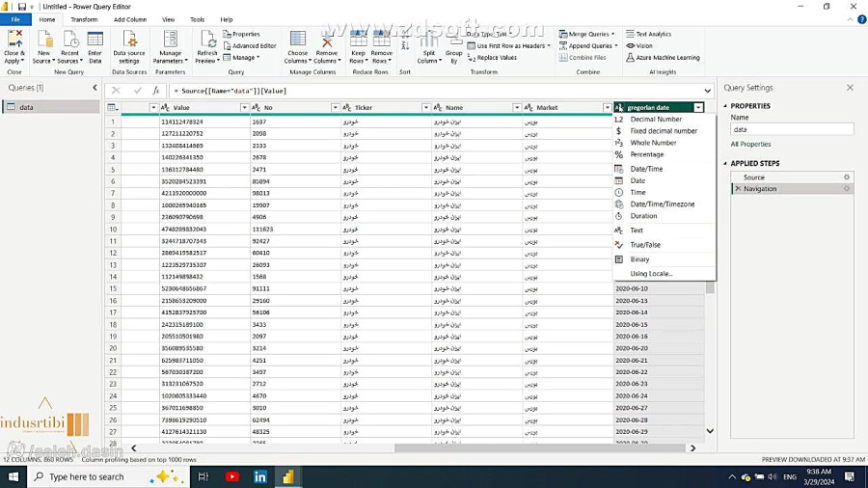This screenshot has width=868, height=488.
Task: Click the Remove Rows icon
Action: tap(381, 47)
